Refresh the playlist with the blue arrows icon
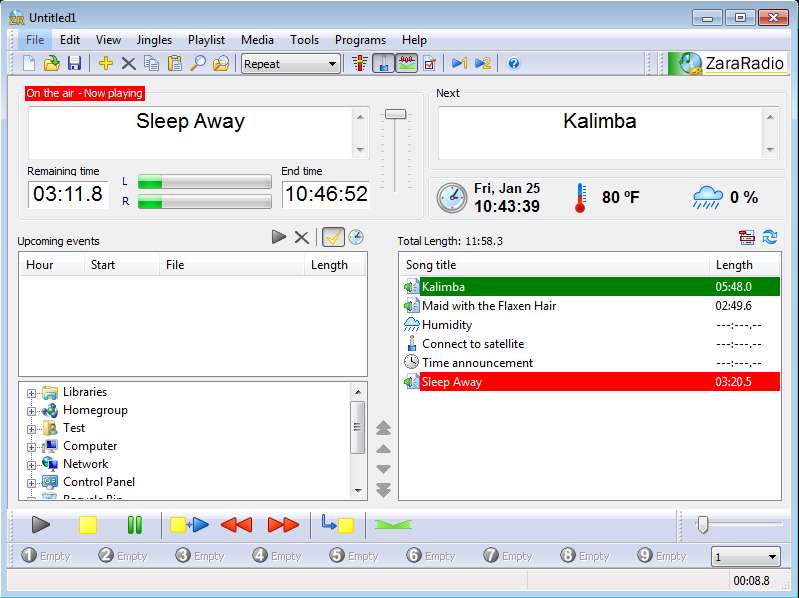 click(770, 237)
